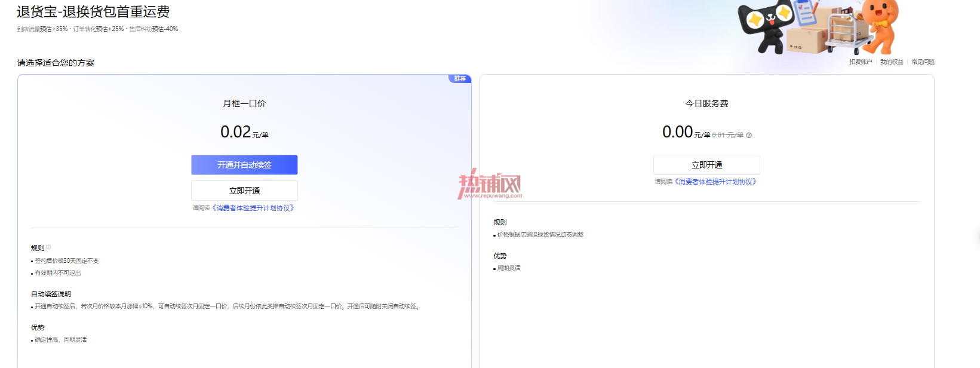
Task: Open the 扣费账户 link
Action: (x=861, y=62)
